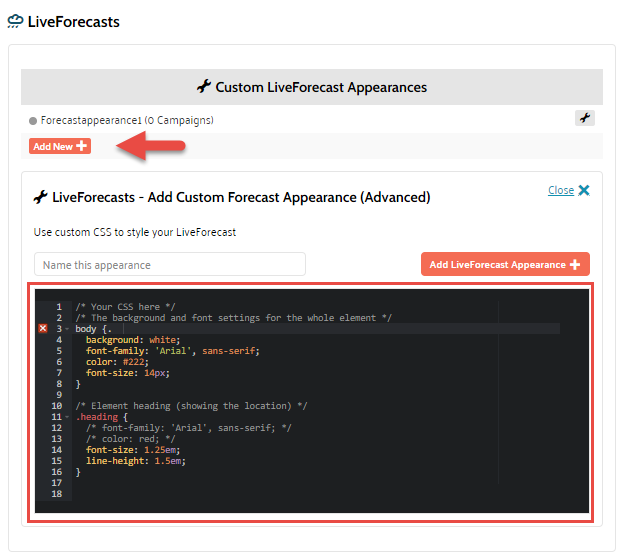Click the plus icon on Add New button

82,146
